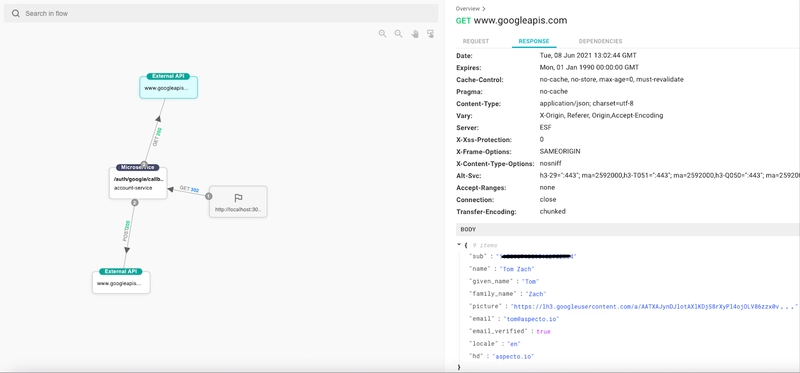Click the Cache-Control header value

tap(611, 80)
